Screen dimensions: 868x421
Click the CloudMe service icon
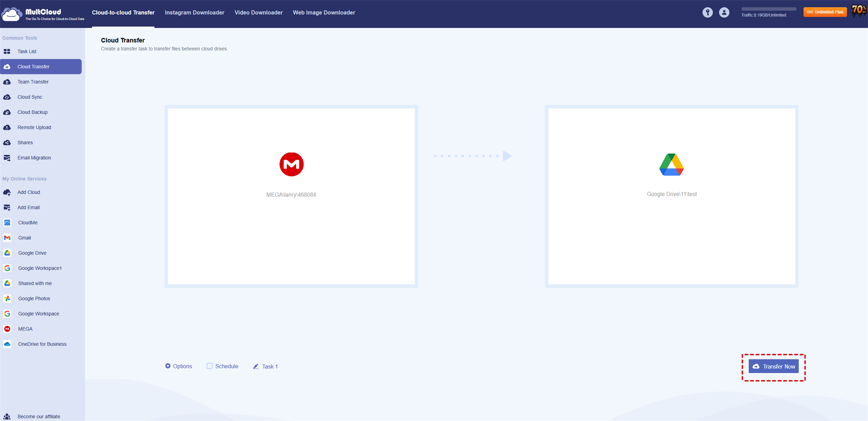7,223
